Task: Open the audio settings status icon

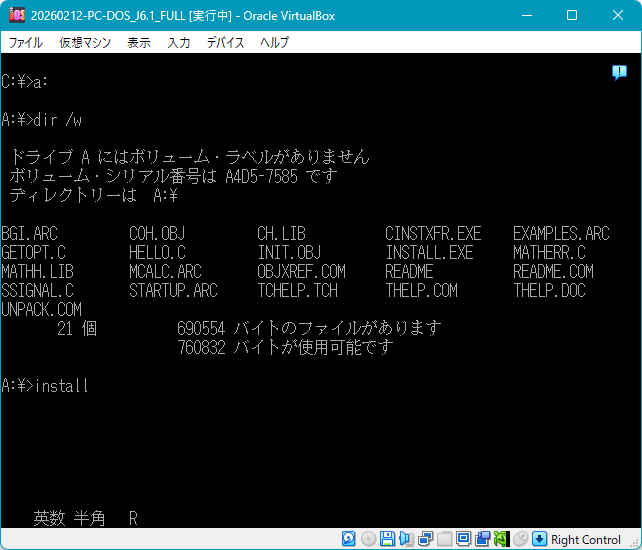Action: click(x=407, y=539)
